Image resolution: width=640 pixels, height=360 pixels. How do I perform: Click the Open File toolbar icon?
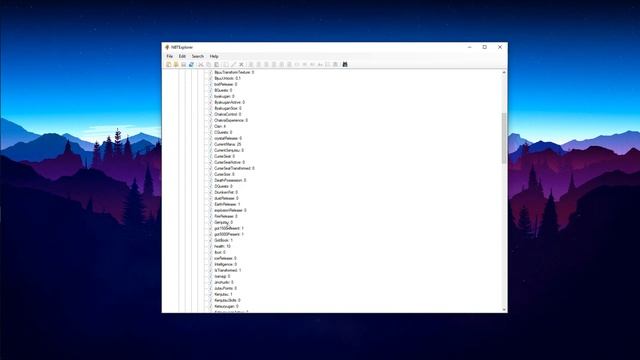click(x=169, y=64)
